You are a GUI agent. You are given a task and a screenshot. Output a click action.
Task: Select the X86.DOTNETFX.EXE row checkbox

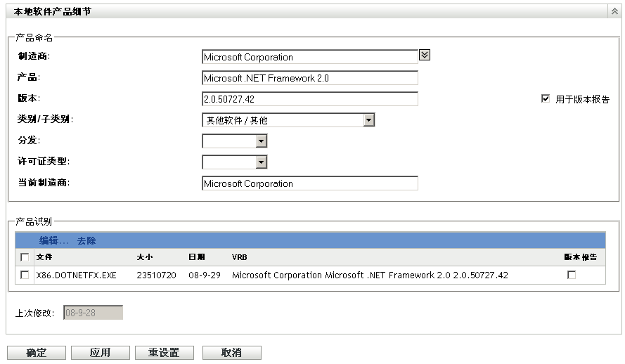pyautogui.click(x=25, y=275)
